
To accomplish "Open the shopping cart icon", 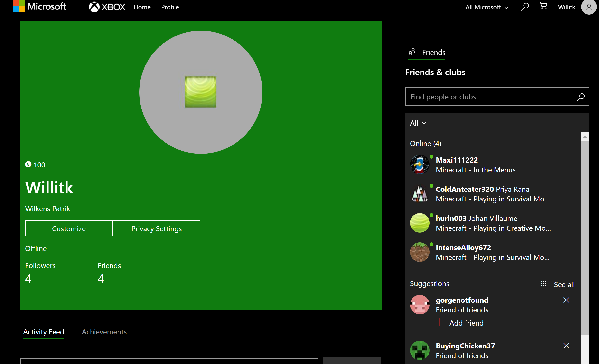I will click(x=543, y=6).
